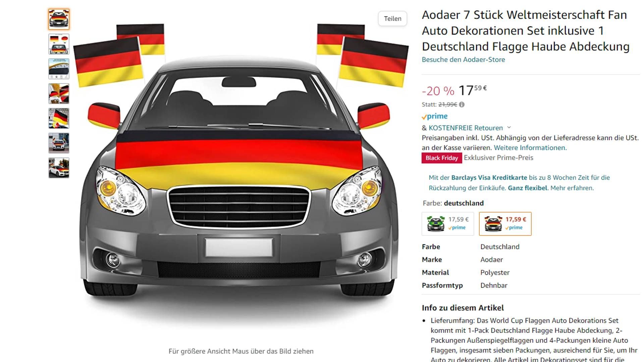Open the Teilen share button
Screen dimensions: 644x362
click(x=392, y=18)
